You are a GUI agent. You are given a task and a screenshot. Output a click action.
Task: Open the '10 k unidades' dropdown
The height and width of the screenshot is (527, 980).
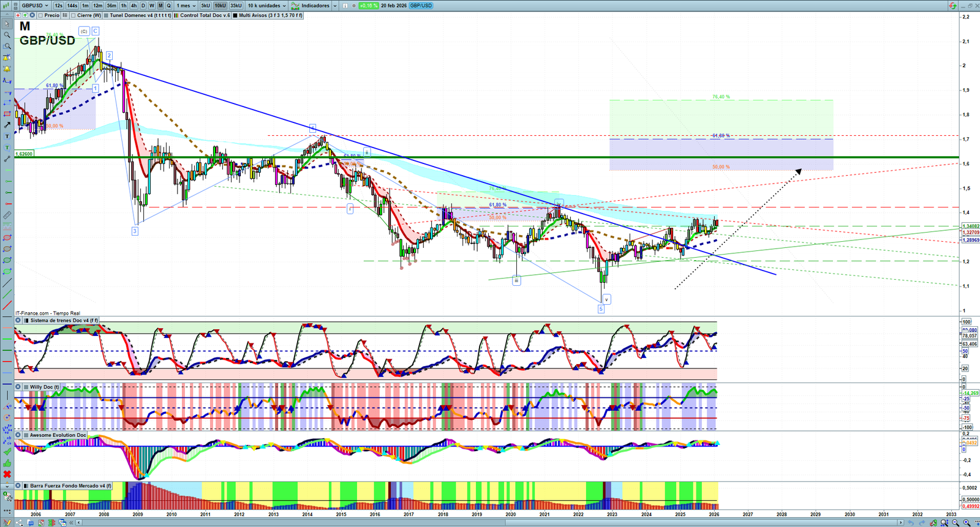tap(266, 6)
